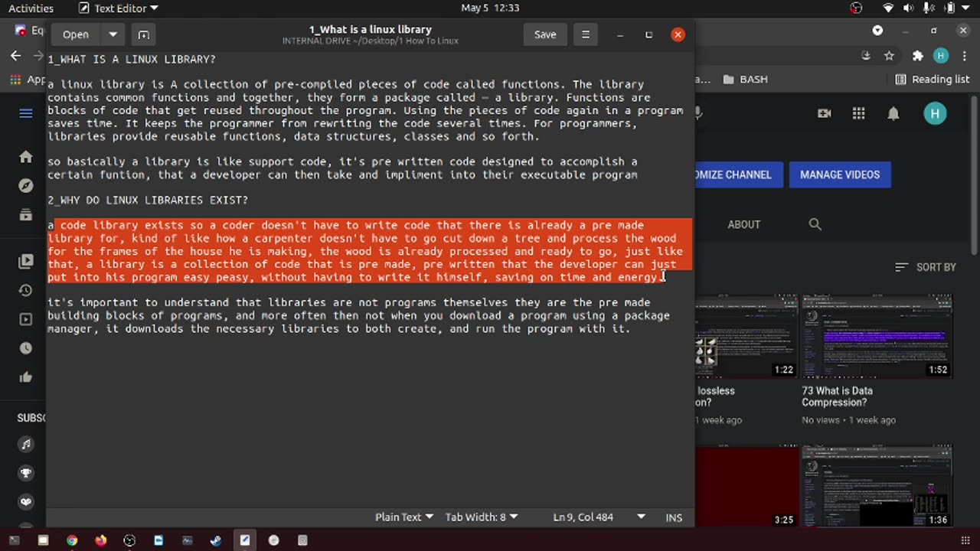Click the MANAGE VIDEOS button
Screen dimensions: 980x551
[x=840, y=174]
